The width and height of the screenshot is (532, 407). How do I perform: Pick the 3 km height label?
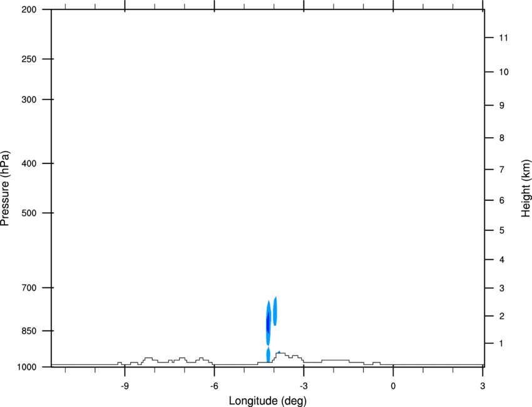coord(502,288)
